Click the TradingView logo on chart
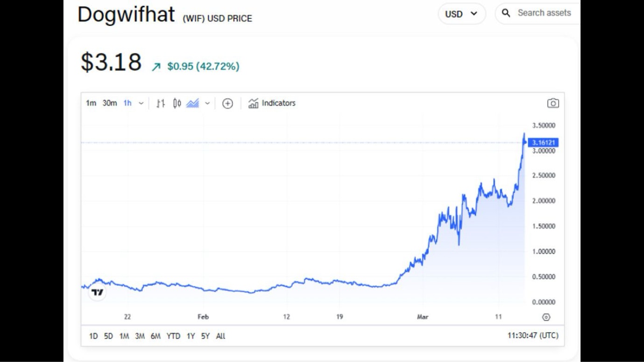This screenshot has width=644, height=362. click(97, 292)
